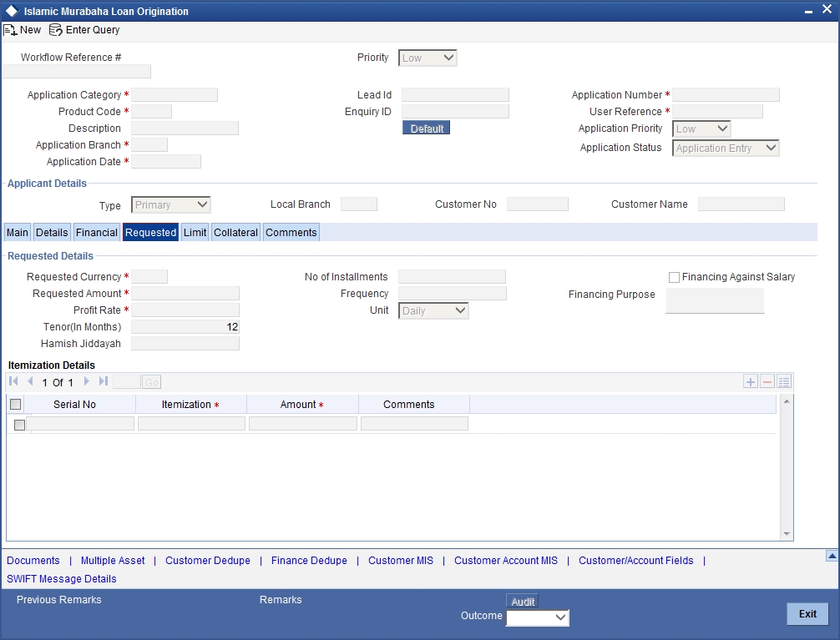
Task: Open the Documents link
Action: tap(33, 561)
